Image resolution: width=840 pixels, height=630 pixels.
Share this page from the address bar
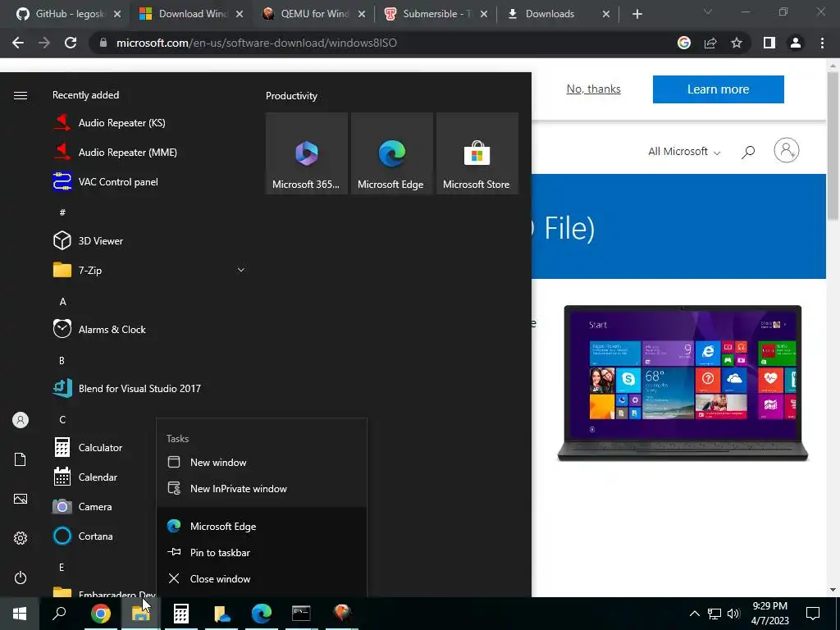[x=710, y=43]
